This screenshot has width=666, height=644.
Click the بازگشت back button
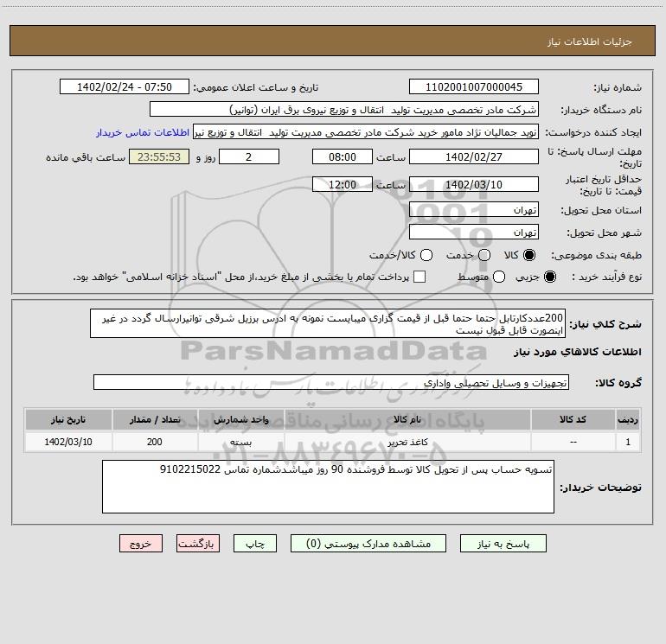[x=198, y=544]
